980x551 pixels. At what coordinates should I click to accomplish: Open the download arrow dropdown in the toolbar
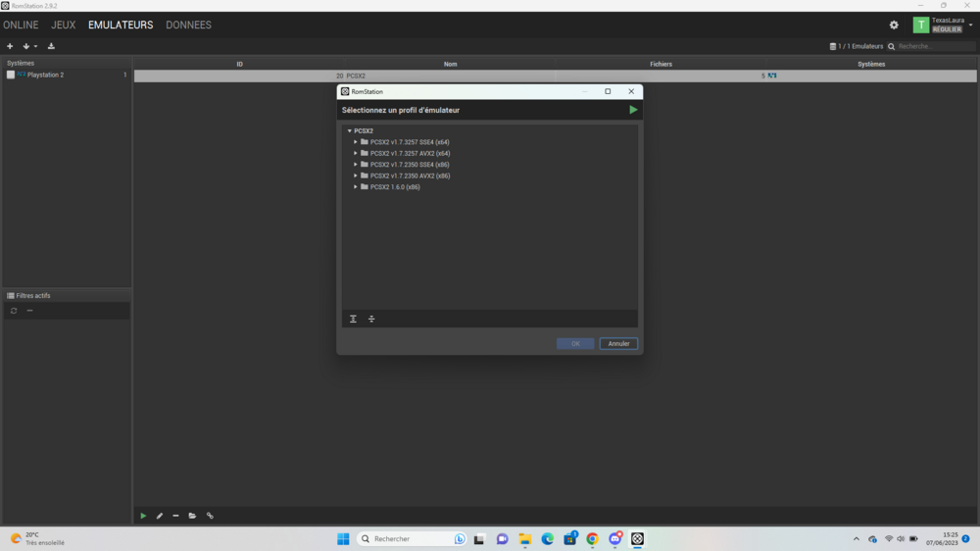pyautogui.click(x=29, y=46)
